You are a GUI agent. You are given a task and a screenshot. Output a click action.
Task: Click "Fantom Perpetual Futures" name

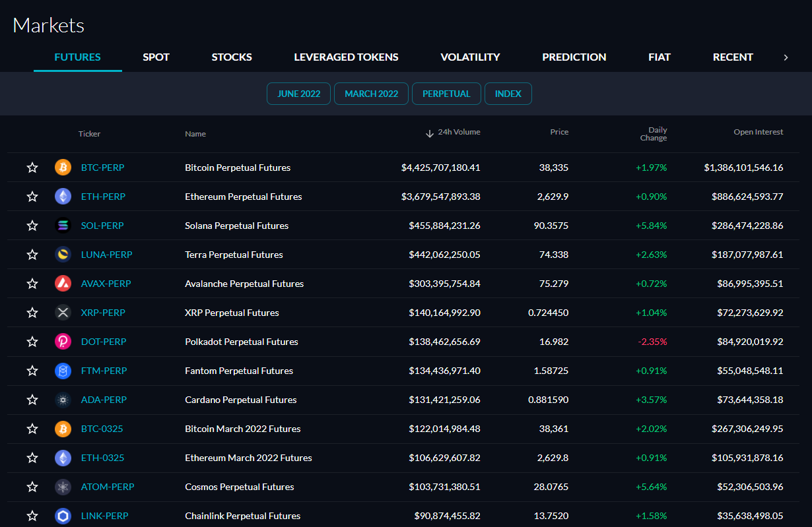click(239, 371)
